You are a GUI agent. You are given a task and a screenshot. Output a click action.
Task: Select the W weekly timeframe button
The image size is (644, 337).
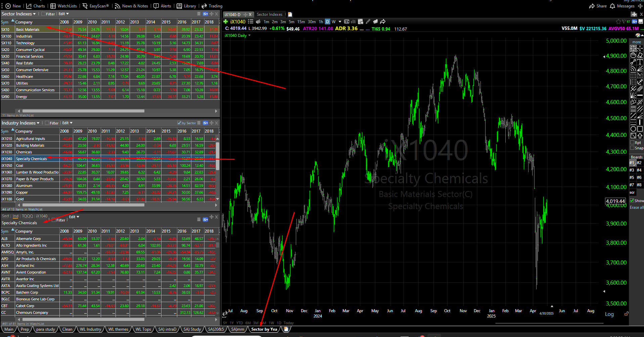(x=334, y=22)
